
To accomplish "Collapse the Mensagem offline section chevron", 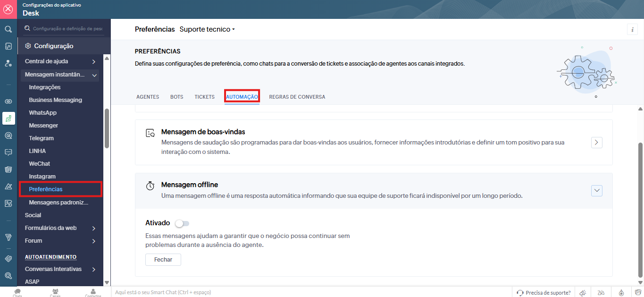I will pos(596,190).
